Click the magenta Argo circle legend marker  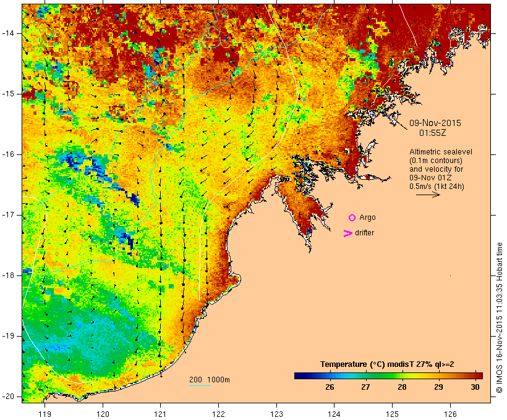pos(352,218)
